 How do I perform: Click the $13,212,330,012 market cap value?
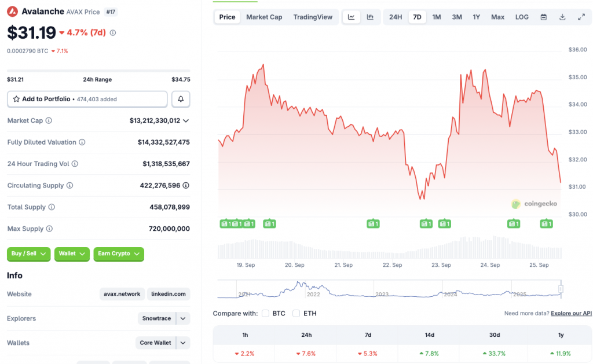pyautogui.click(x=155, y=120)
